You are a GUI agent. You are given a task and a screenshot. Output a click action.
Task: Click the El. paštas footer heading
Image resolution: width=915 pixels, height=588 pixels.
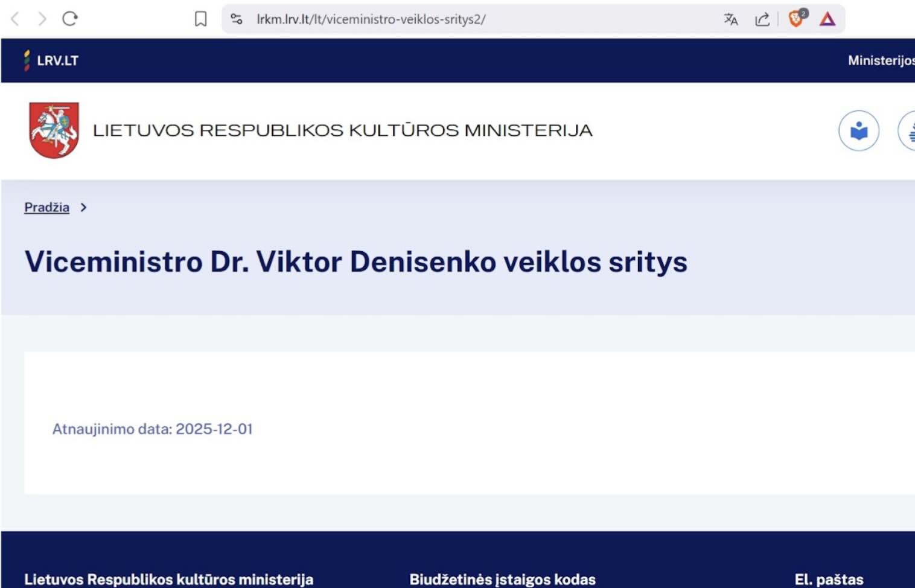click(x=829, y=579)
